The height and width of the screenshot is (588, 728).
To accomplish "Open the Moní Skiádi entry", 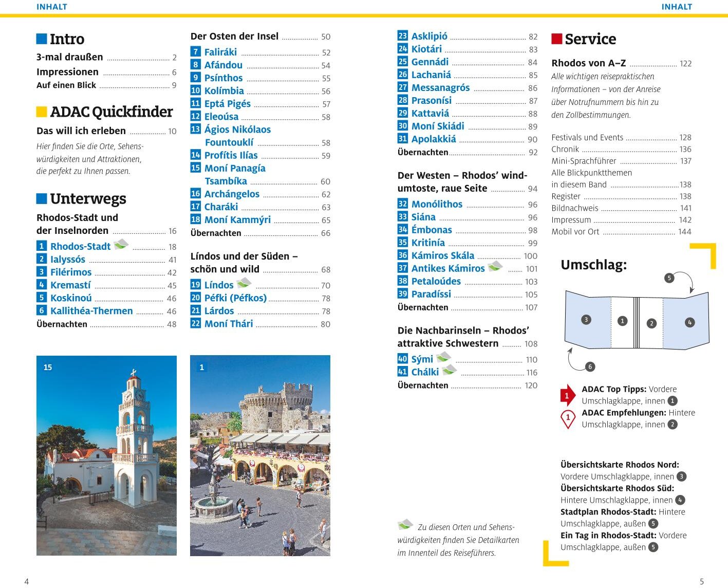I will pos(468,126).
